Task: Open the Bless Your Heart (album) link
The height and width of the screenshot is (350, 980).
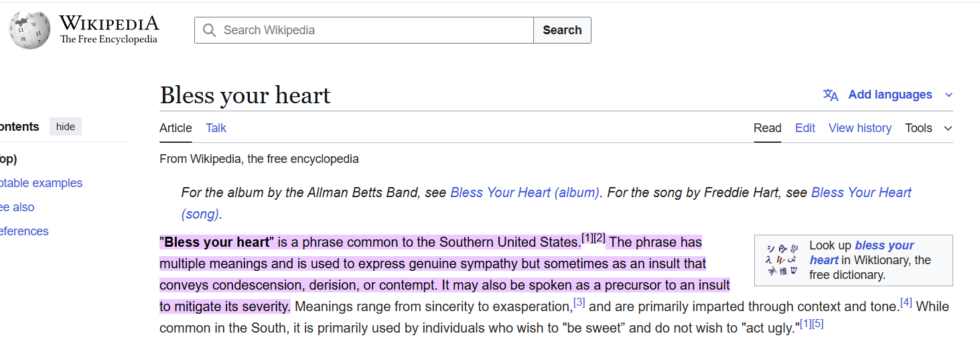Action: [524, 192]
